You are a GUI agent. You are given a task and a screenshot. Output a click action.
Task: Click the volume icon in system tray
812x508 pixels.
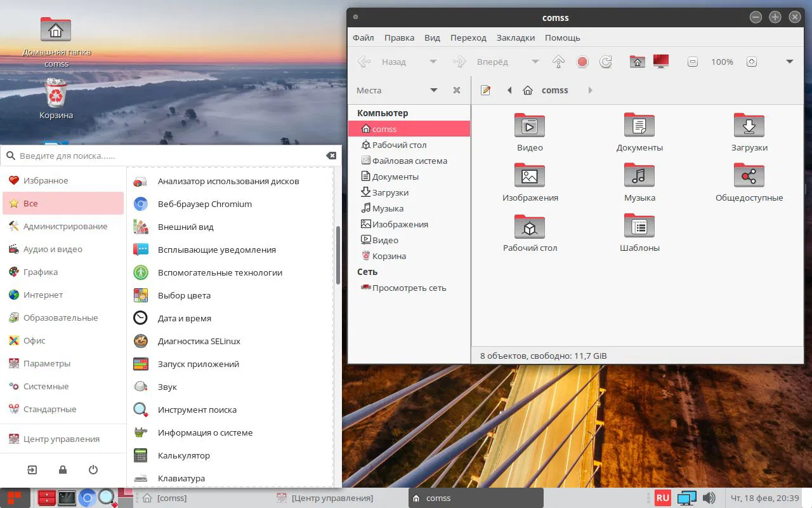tap(709, 498)
